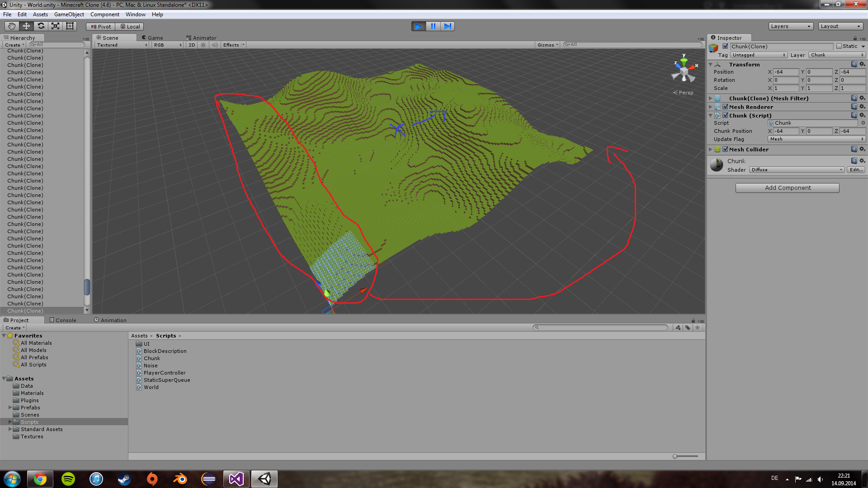The image size is (868, 488).
Task: Click the favorites star filter icon
Action: 698,328
